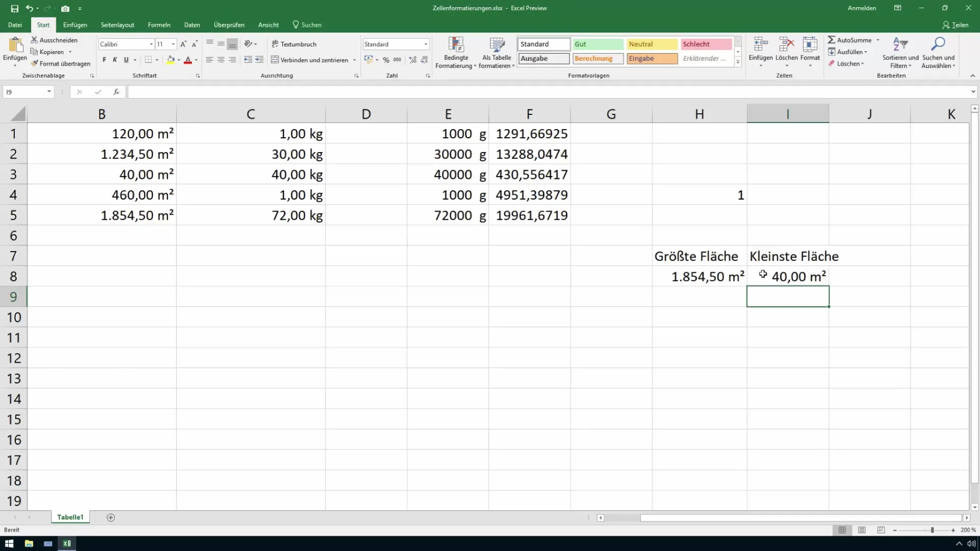This screenshot has width=980, height=551.
Task: Increase font size with the larger A icon
Action: [x=183, y=44]
